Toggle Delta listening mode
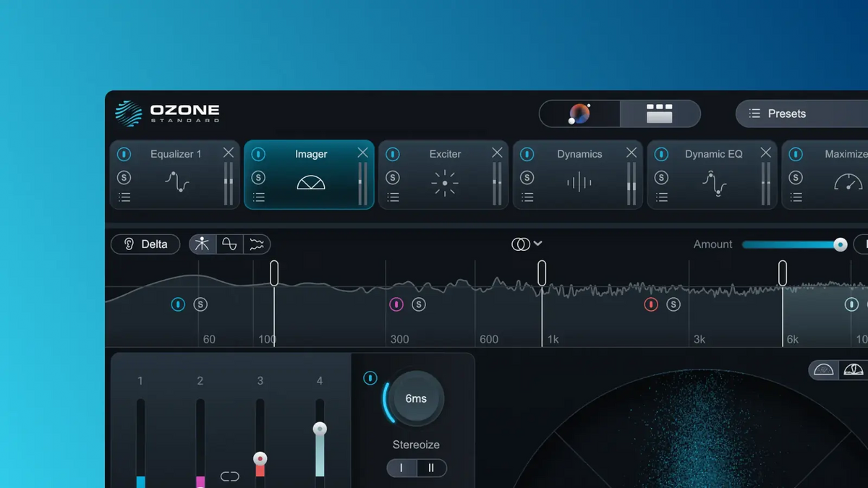 point(145,244)
